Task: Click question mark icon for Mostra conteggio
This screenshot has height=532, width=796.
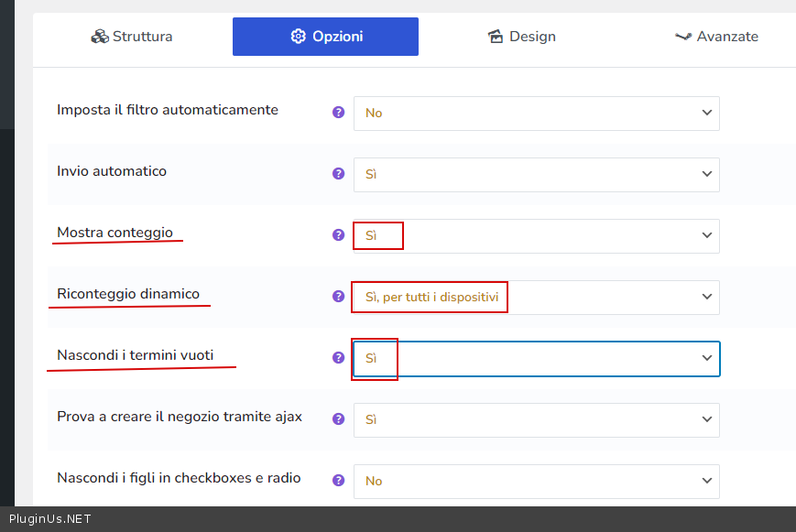Action: point(338,234)
